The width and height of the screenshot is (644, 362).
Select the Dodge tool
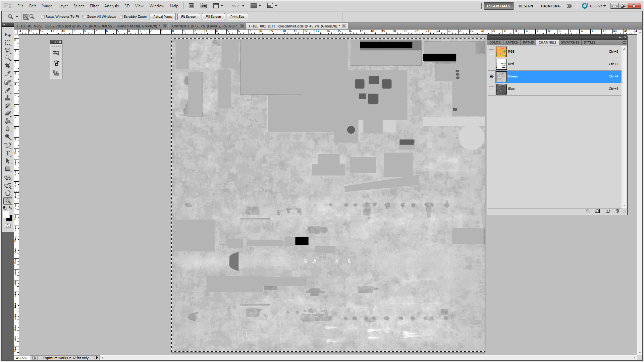click(x=8, y=136)
